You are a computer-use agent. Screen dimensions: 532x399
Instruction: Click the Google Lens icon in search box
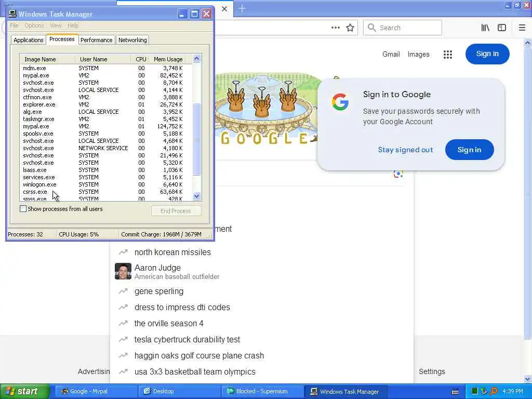click(398, 174)
